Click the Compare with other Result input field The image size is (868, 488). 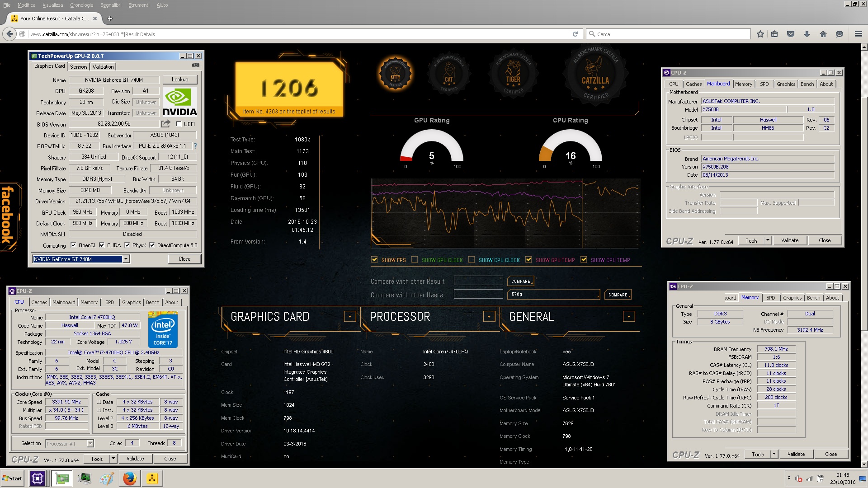click(x=478, y=281)
